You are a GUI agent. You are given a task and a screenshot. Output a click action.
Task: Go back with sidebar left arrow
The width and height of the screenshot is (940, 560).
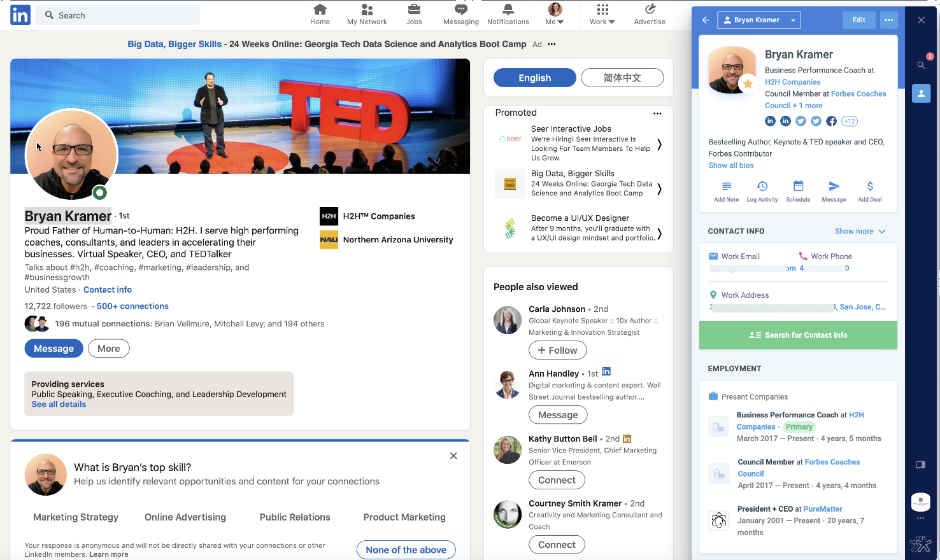[706, 20]
